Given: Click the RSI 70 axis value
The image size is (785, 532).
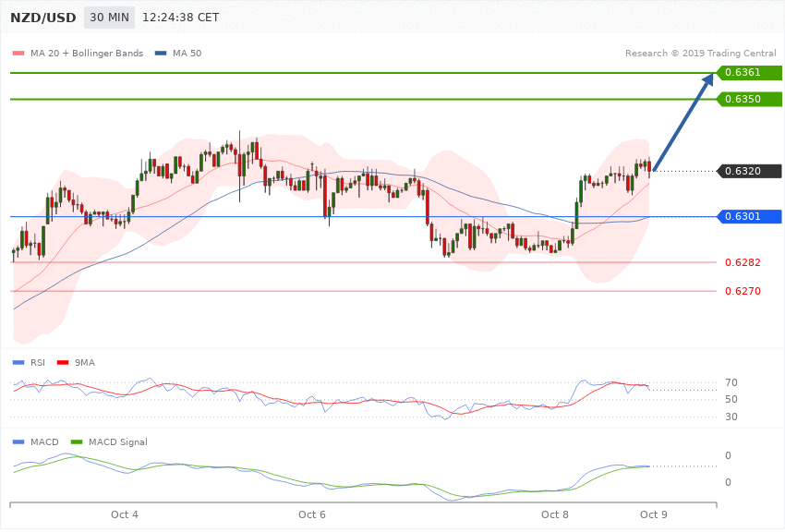Looking at the screenshot, I should pos(731,383).
